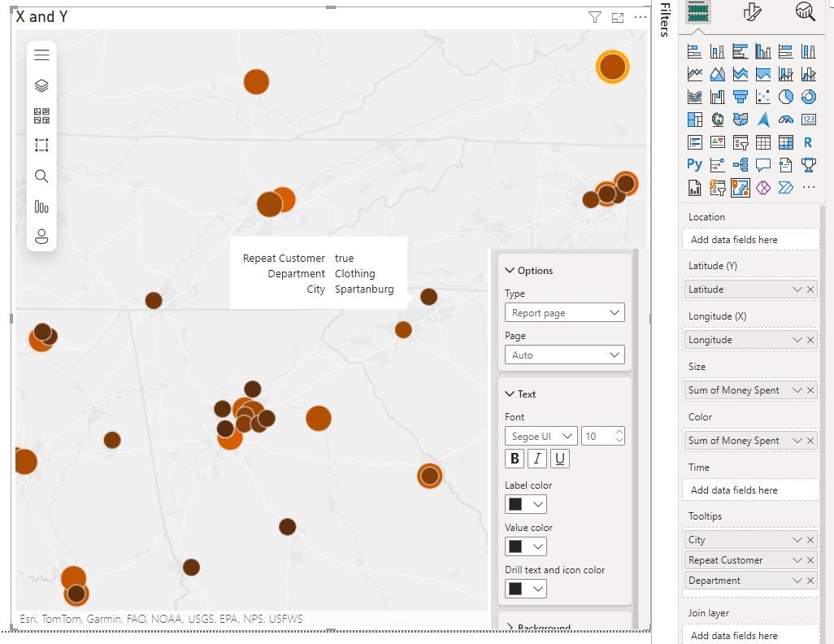The image size is (834, 644).
Task: Open the Type dropdown showing Report page
Action: coord(564,312)
